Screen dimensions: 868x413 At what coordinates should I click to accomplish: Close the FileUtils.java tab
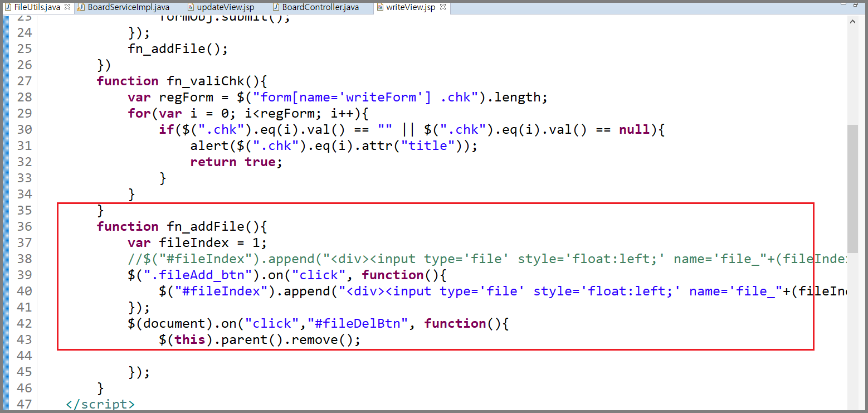click(x=67, y=7)
